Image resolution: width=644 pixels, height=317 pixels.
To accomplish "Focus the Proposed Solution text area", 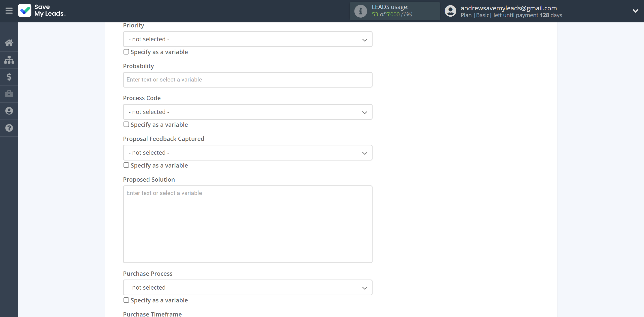I will pyautogui.click(x=248, y=224).
